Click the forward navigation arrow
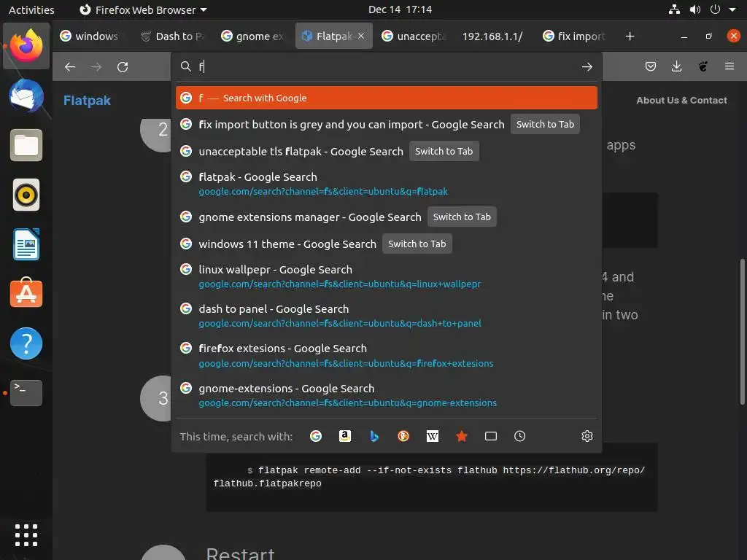The image size is (747, 560). (96, 66)
